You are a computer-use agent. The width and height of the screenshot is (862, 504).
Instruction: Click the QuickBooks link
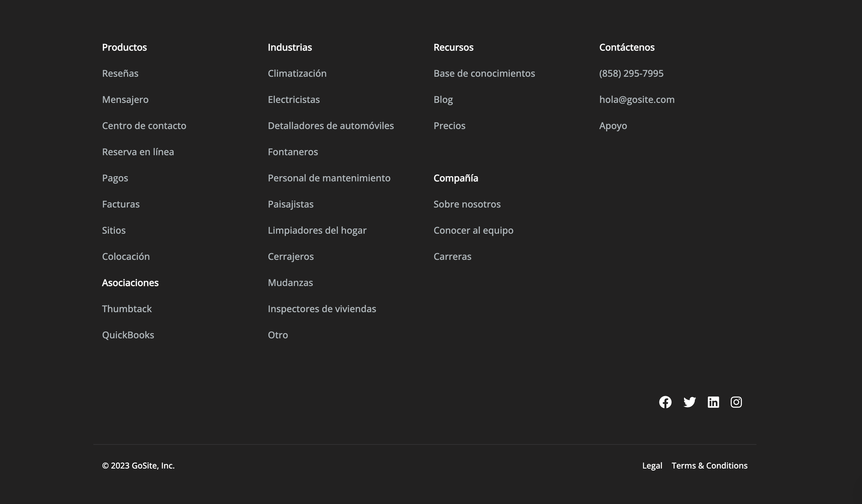pos(128,335)
